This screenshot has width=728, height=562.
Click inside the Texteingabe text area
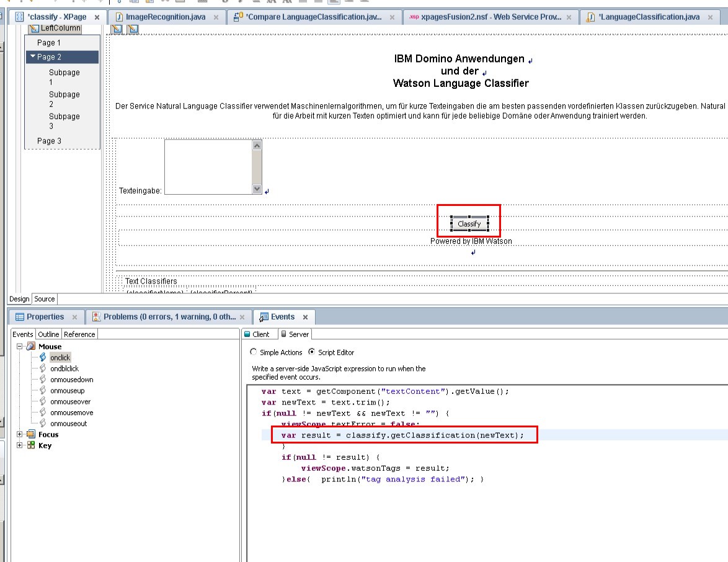point(208,167)
